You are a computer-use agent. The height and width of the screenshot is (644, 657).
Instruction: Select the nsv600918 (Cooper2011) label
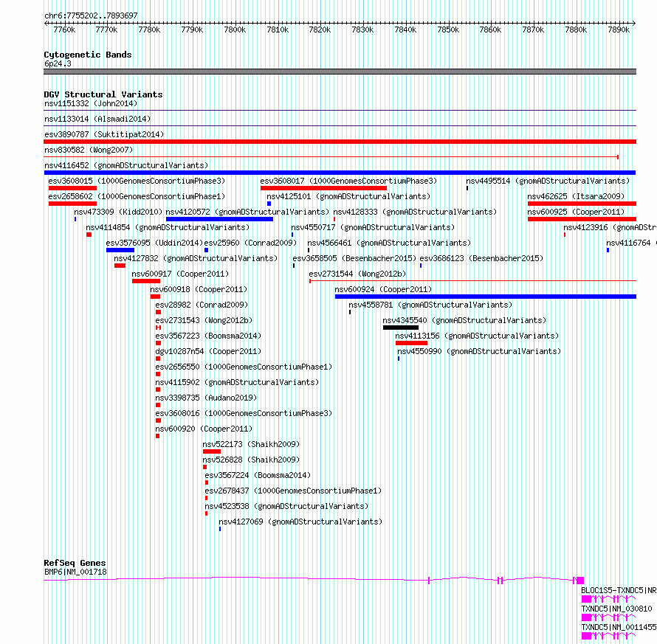199,289
